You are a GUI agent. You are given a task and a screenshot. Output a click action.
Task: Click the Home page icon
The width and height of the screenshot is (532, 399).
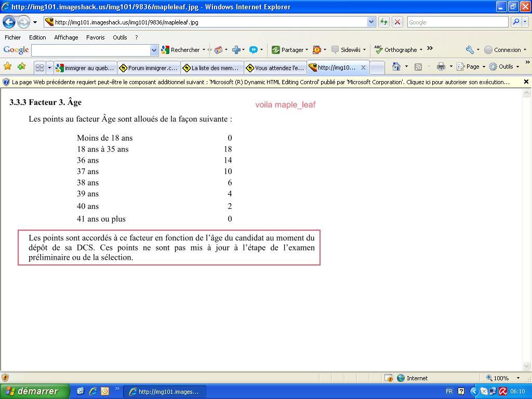[396, 66]
